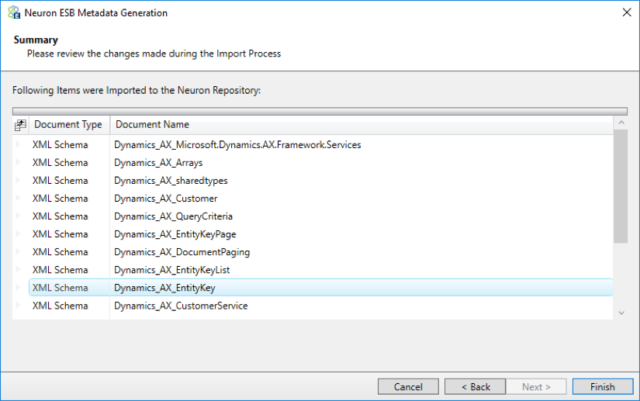Select the Dynamics_AX_DocumentPaging row
640x401 pixels.
tap(321, 252)
